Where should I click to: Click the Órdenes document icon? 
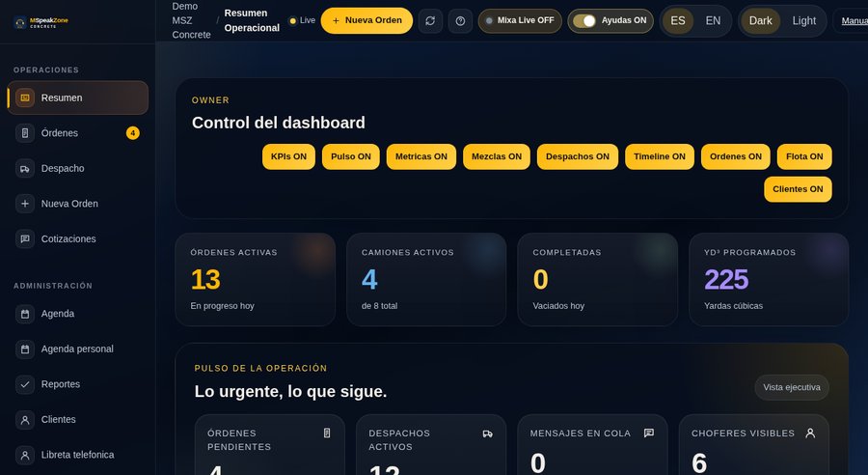pyautogui.click(x=25, y=133)
